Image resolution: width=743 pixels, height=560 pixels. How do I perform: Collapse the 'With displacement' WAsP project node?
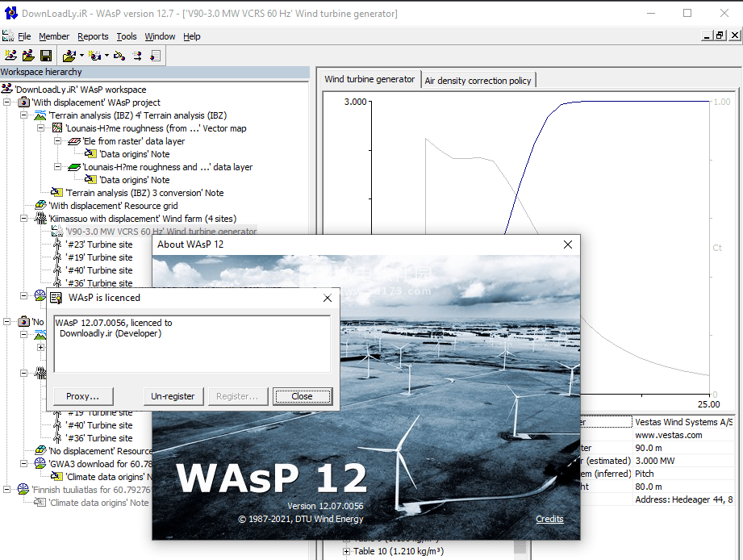[x=7, y=102]
